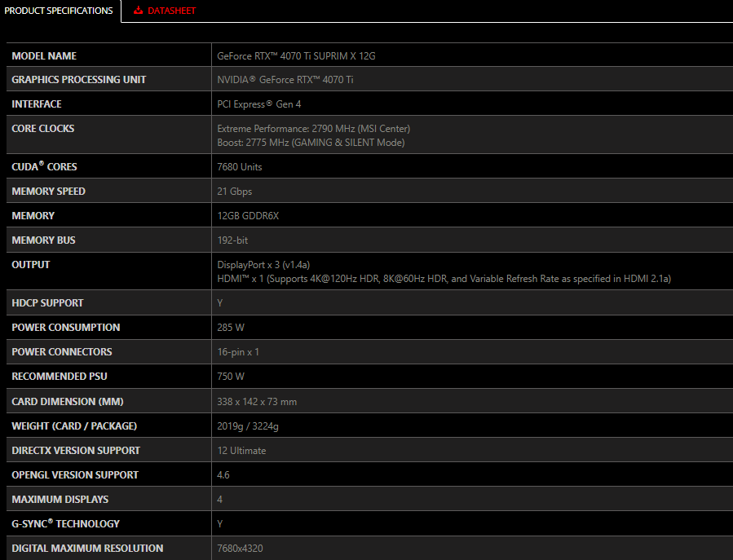Click the NVIDIA GeForce RTX 4070 Ti value
This screenshot has width=733, height=560.
(x=285, y=80)
